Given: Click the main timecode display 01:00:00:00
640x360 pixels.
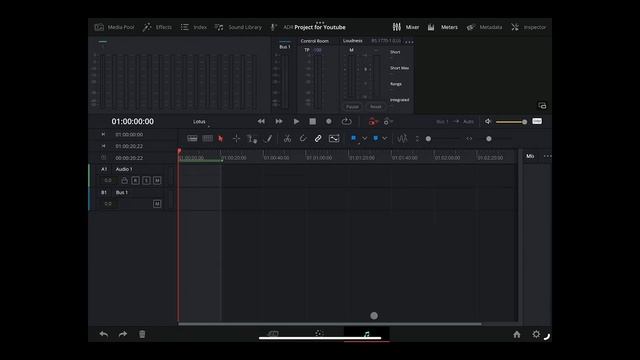Looking at the screenshot, I should (x=133, y=122).
